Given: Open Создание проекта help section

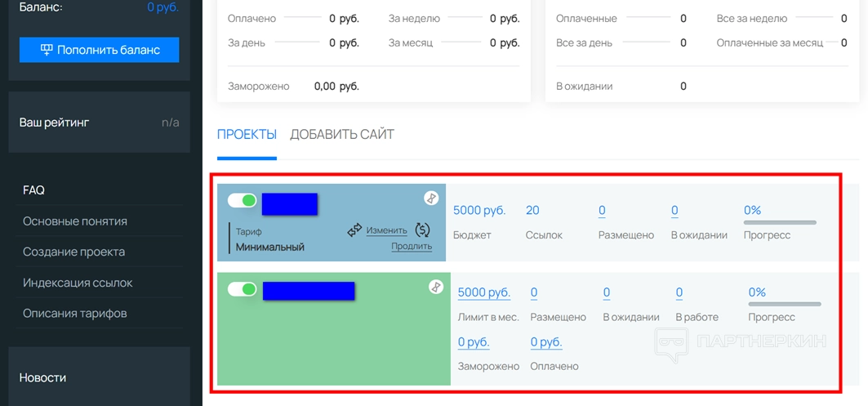Looking at the screenshot, I should 73,252.
